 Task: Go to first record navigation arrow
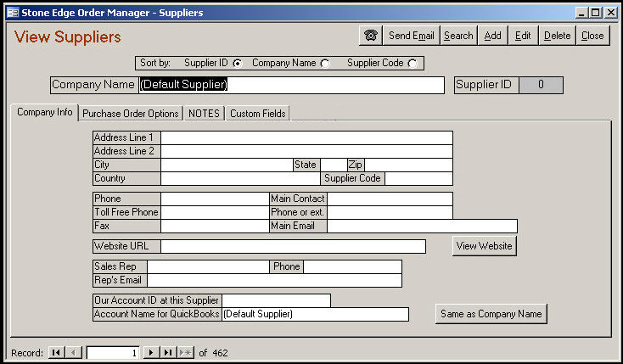[56, 352]
